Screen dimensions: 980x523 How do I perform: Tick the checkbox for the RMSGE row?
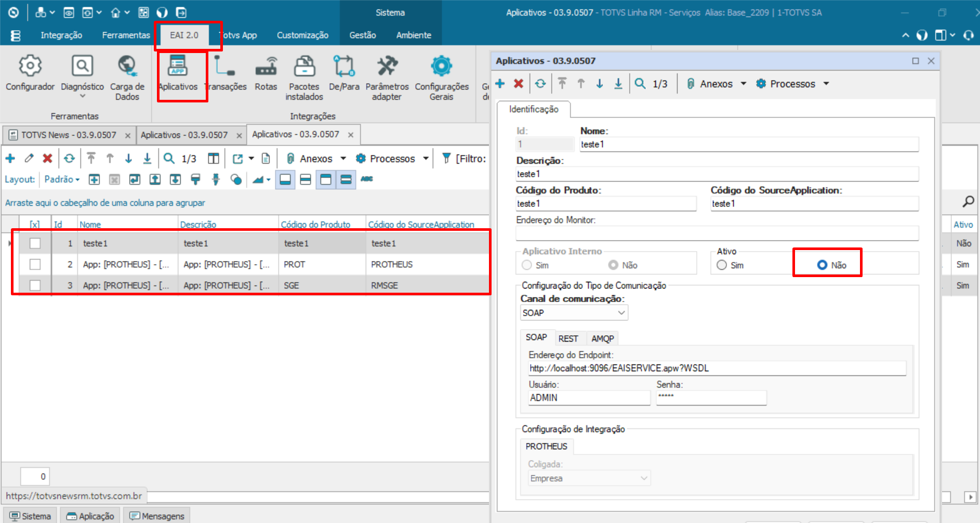pyautogui.click(x=35, y=285)
